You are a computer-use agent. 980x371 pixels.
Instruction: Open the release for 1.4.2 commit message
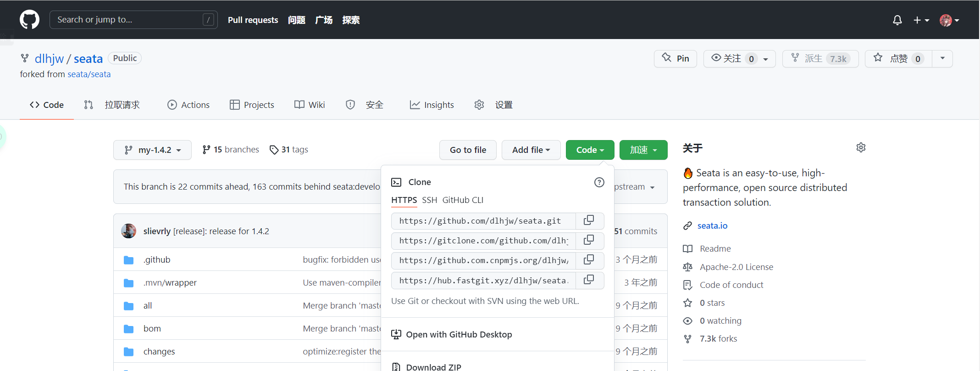pyautogui.click(x=221, y=231)
